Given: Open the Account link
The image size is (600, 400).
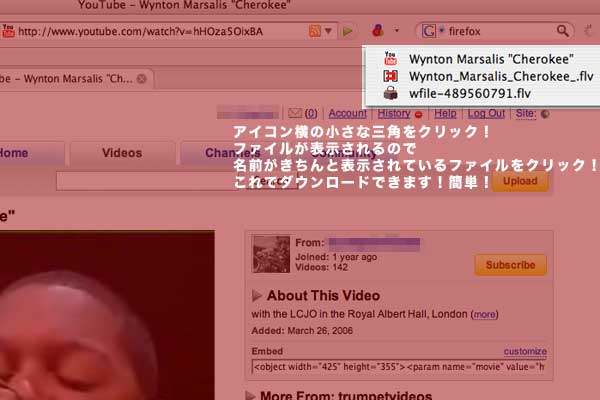Looking at the screenshot, I should pos(347,114).
